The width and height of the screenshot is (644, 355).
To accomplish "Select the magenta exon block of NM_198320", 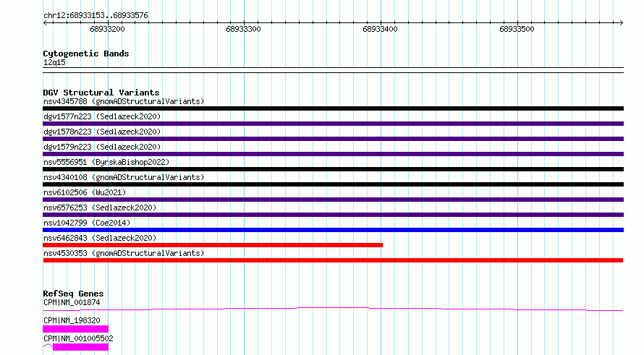I will coord(75,329).
